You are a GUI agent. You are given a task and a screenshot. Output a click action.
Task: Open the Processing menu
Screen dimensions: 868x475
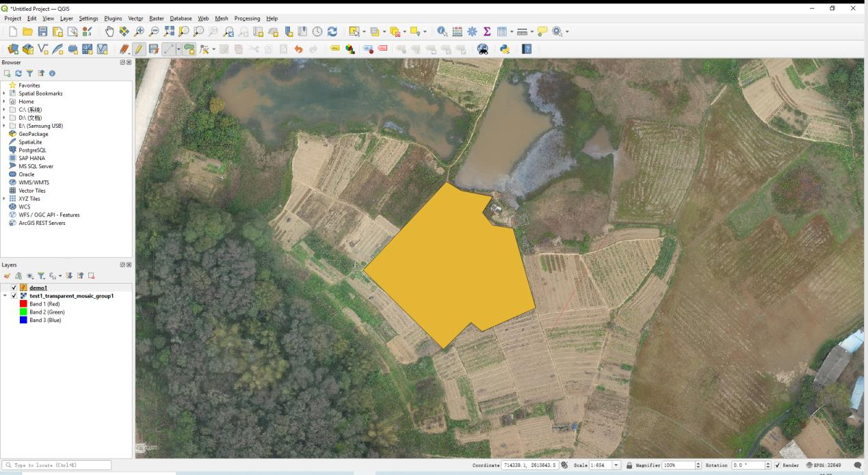pyautogui.click(x=247, y=18)
